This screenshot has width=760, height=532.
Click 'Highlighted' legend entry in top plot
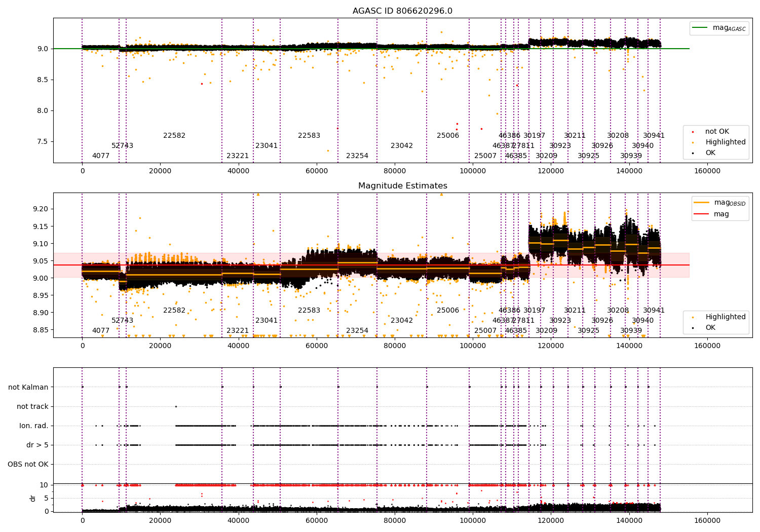pyautogui.click(x=726, y=142)
